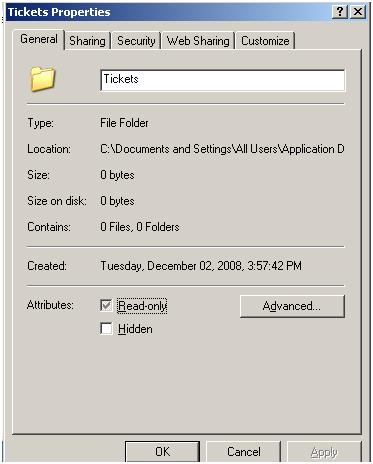Viewport: 373px width, 464px height.
Task: Confirm changes with the OK button
Action: click(163, 452)
